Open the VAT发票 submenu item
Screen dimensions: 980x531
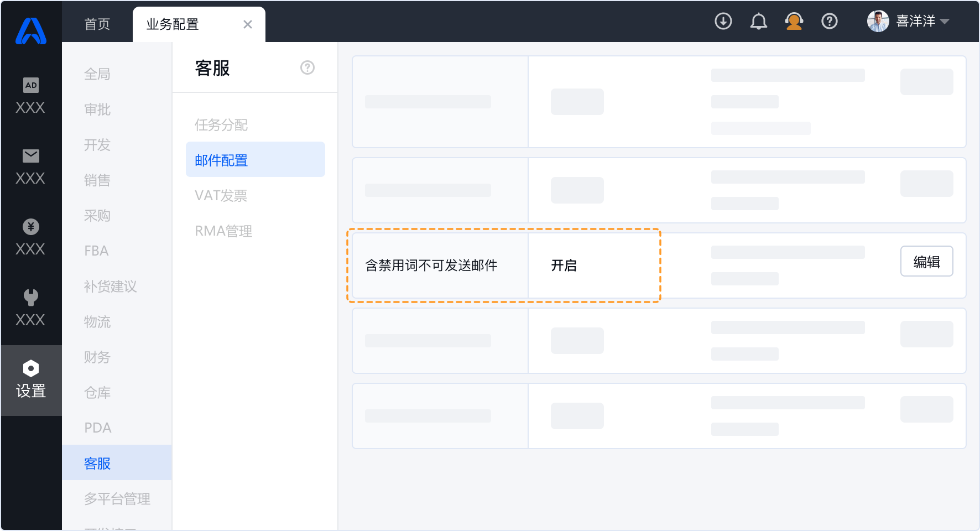[221, 196]
